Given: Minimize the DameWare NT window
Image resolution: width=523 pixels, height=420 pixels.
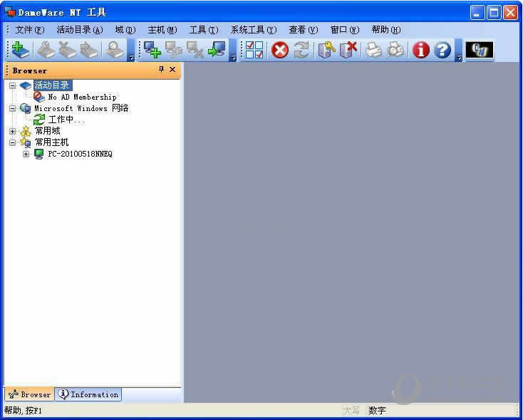Looking at the screenshot, I should pos(477,13).
